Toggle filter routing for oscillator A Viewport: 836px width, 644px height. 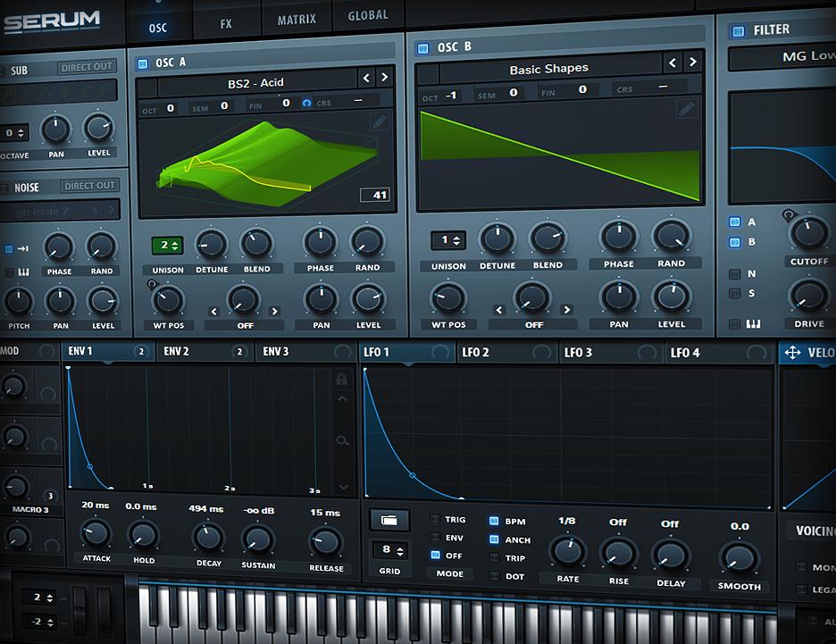[735, 222]
